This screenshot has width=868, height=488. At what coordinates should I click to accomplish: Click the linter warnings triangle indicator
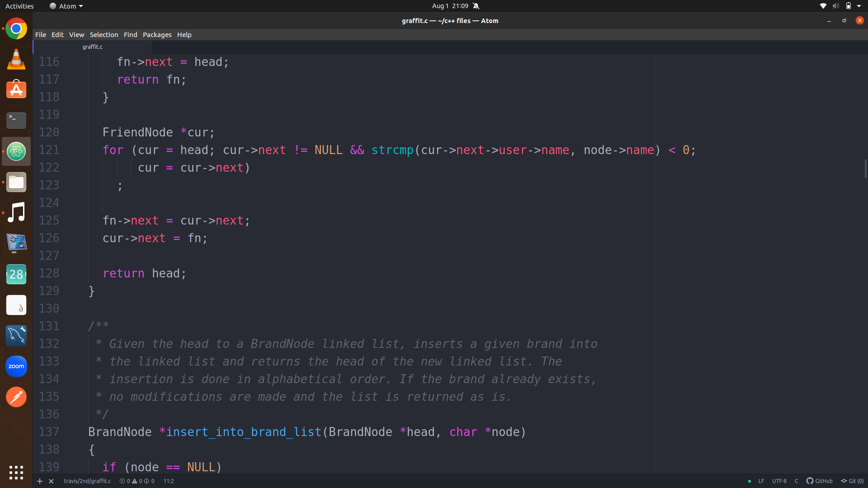tap(137, 481)
